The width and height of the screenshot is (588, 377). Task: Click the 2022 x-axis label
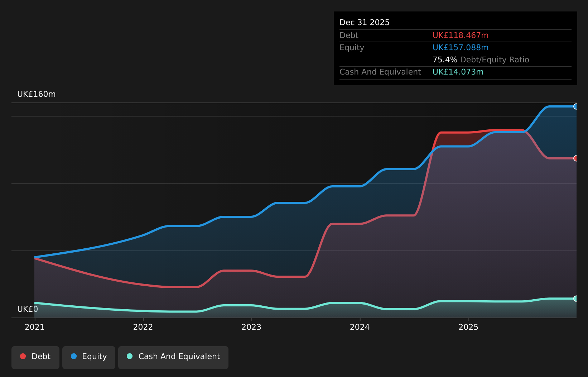[143, 327]
